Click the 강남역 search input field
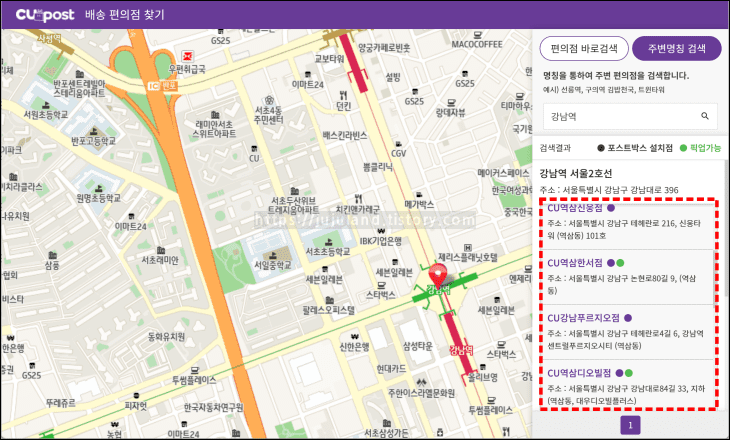 pyautogui.click(x=630, y=116)
